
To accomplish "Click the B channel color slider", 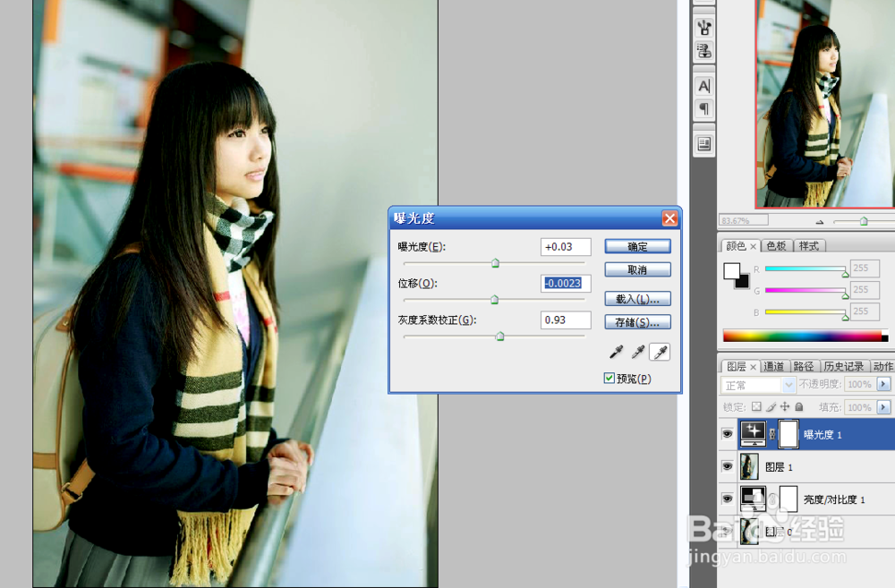I will [805, 312].
